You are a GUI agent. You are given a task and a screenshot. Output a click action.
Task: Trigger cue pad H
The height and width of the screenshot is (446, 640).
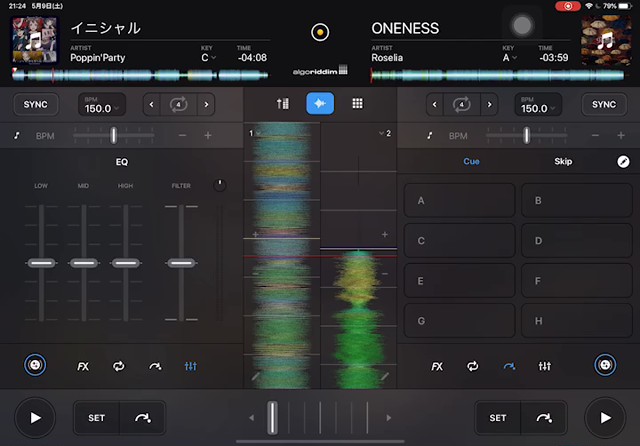click(x=577, y=321)
